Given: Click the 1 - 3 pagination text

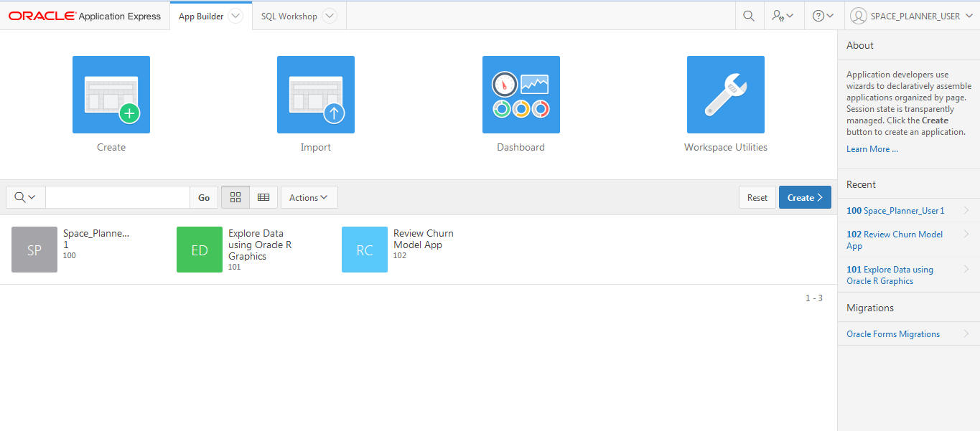Looking at the screenshot, I should (814, 298).
